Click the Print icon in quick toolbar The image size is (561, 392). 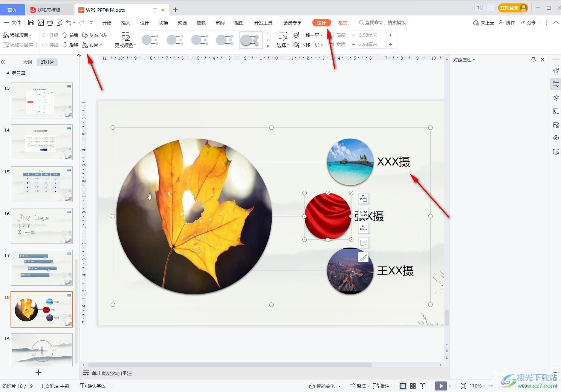pos(50,23)
